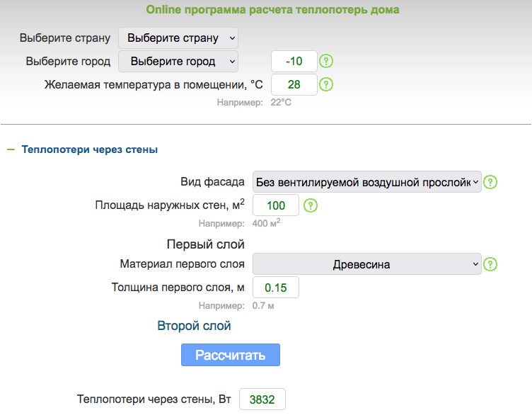Click the 'Желаемая температура в помещении, °C' label
Image resolution: width=532 pixels, height=420 pixels.
coord(154,84)
